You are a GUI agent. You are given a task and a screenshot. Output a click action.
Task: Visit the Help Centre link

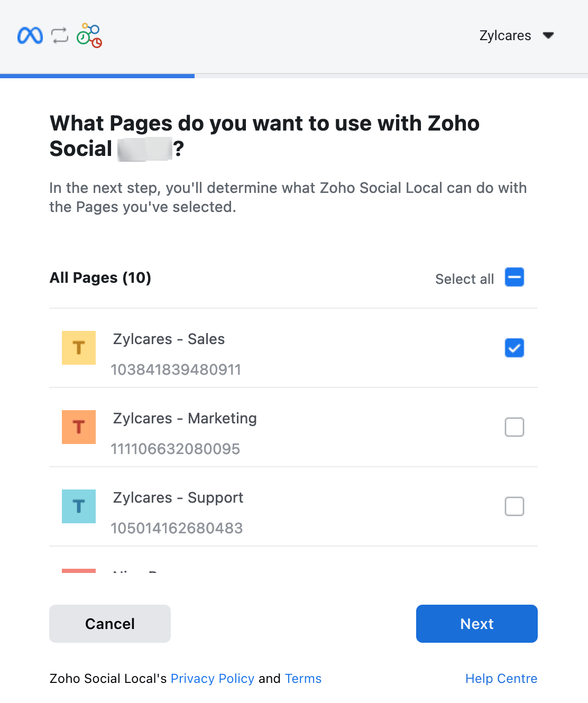(501, 679)
